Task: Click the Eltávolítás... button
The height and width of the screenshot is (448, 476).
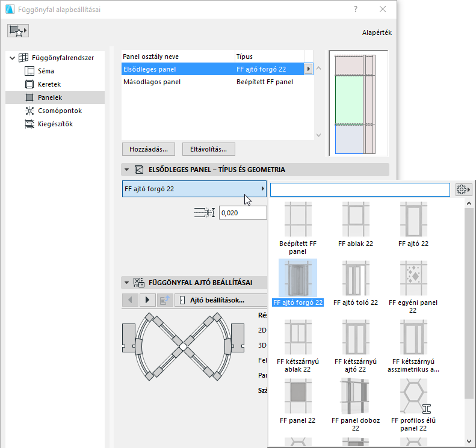Action: (209, 149)
